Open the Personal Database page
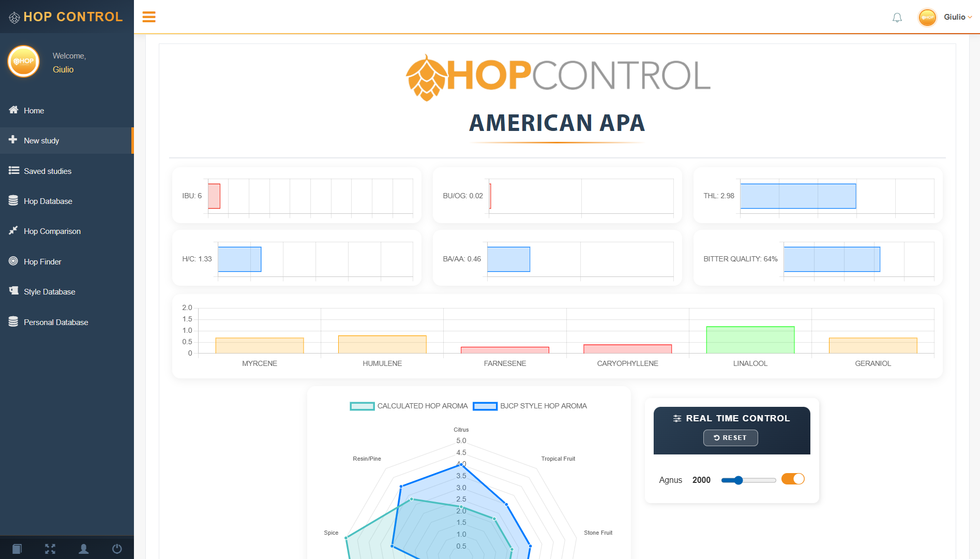This screenshot has width=980, height=559. click(x=67, y=322)
